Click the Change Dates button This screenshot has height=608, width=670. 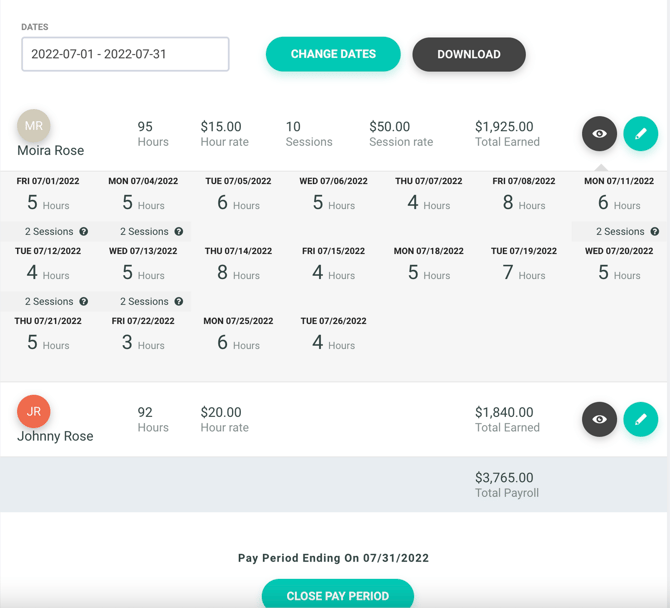pyautogui.click(x=333, y=54)
